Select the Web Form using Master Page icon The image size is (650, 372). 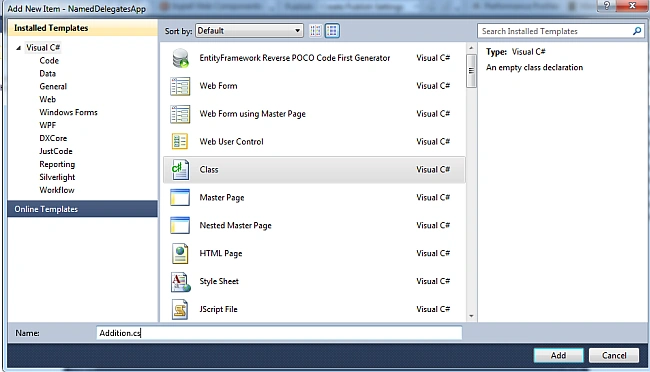(180, 114)
